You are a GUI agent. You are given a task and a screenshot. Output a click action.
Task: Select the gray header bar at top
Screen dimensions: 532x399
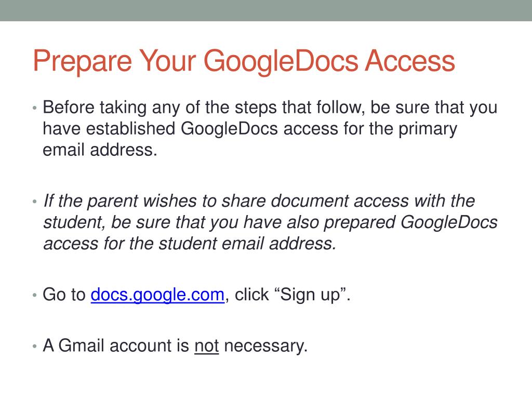pos(266,10)
